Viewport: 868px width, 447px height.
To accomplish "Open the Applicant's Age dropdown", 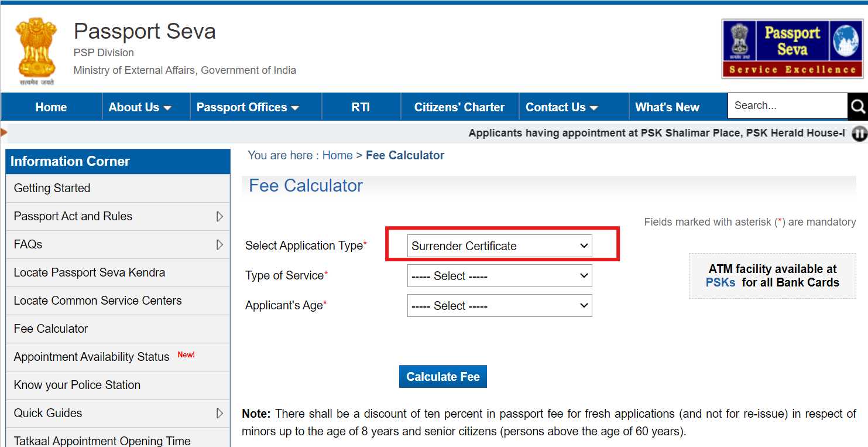I will tap(499, 306).
